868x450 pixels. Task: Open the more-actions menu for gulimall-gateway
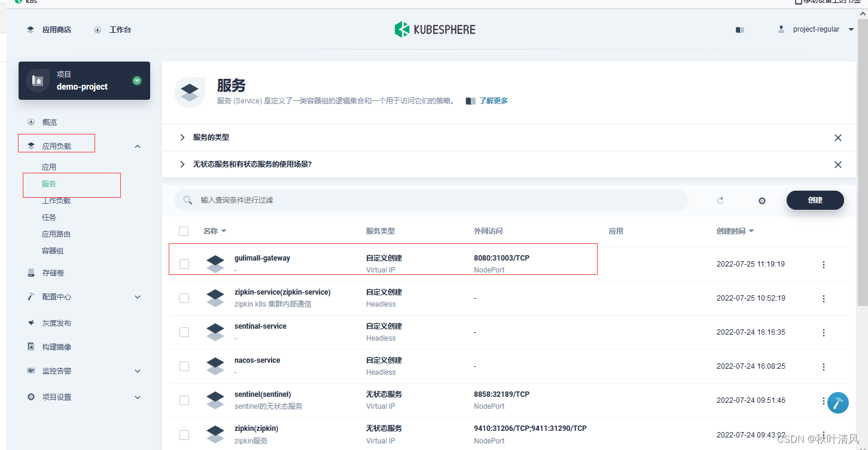click(824, 265)
